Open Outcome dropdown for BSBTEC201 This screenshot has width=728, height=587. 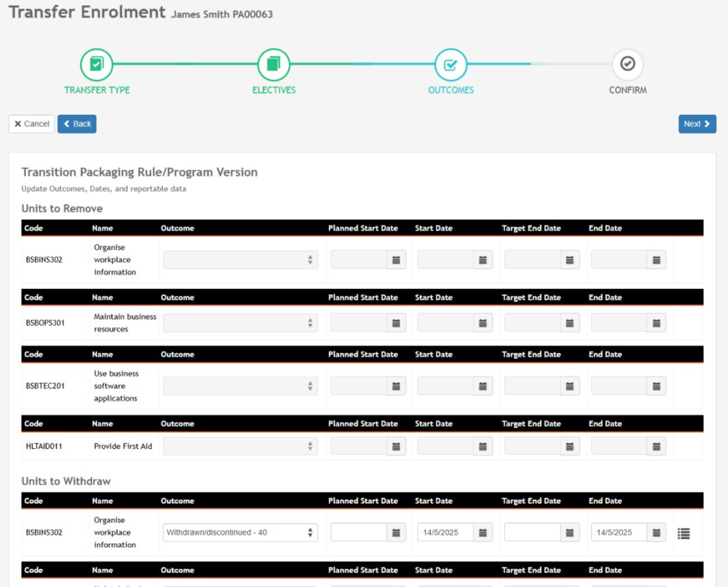(241, 386)
